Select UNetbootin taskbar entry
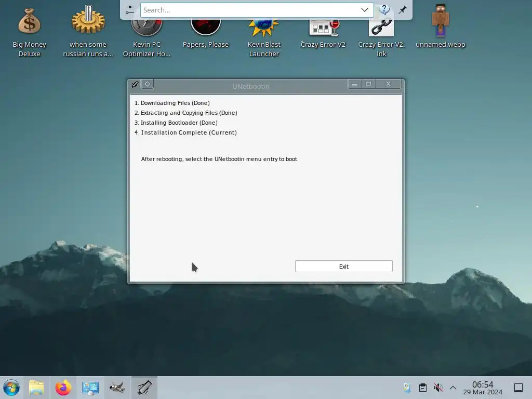This screenshot has width=532, height=399. pyautogui.click(x=144, y=388)
